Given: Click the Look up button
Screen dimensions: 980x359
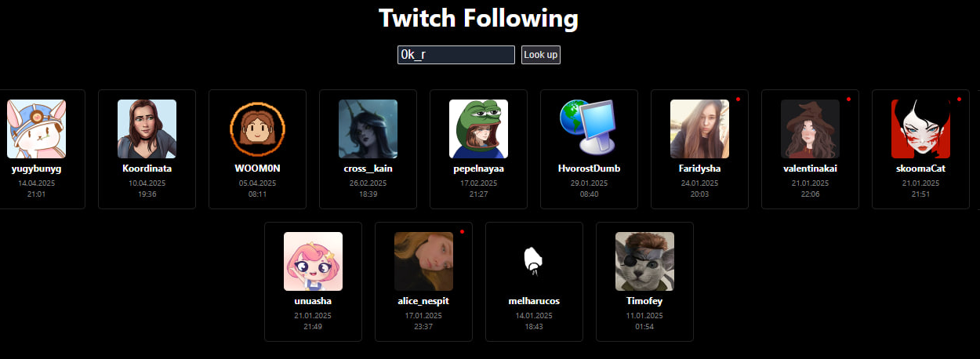Looking at the screenshot, I should pyautogui.click(x=541, y=55).
